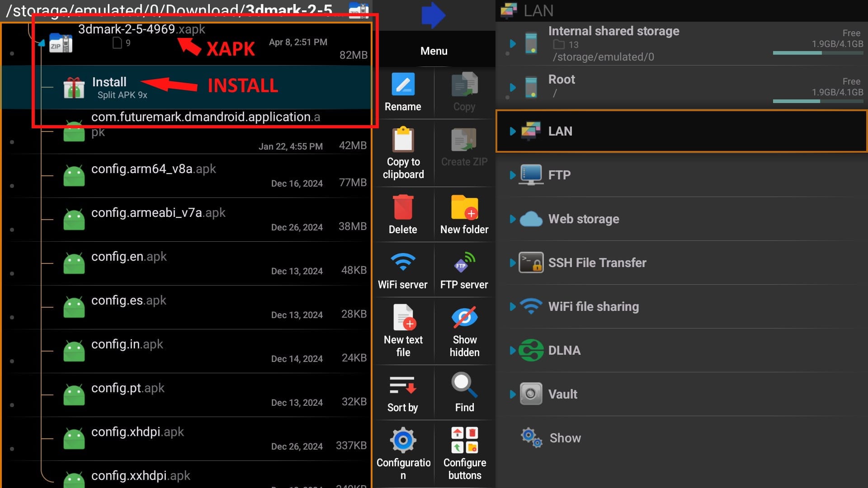Start the FTP server
Image resolution: width=868 pixels, height=488 pixels.
click(x=464, y=269)
